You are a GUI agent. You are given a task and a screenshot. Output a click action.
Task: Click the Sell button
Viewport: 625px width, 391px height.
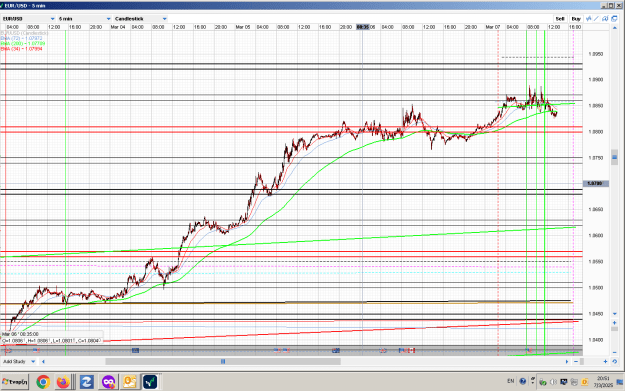(x=560, y=19)
